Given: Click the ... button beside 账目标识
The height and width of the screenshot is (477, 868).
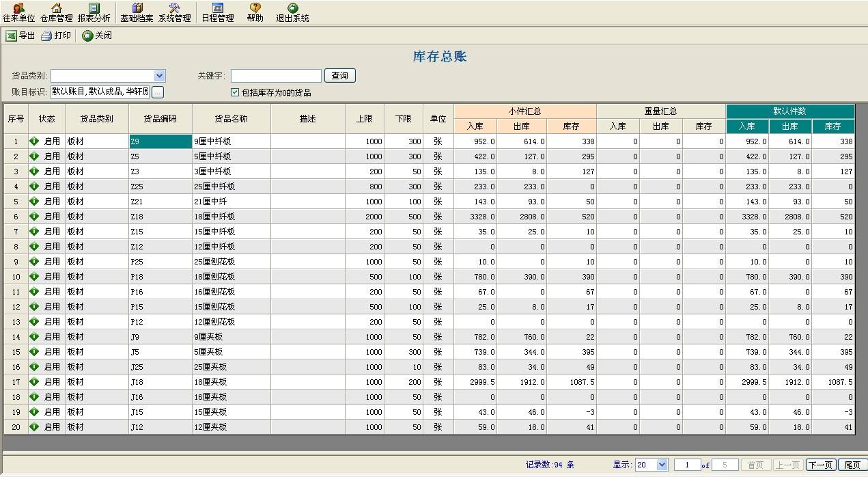Looking at the screenshot, I should coord(158,92).
